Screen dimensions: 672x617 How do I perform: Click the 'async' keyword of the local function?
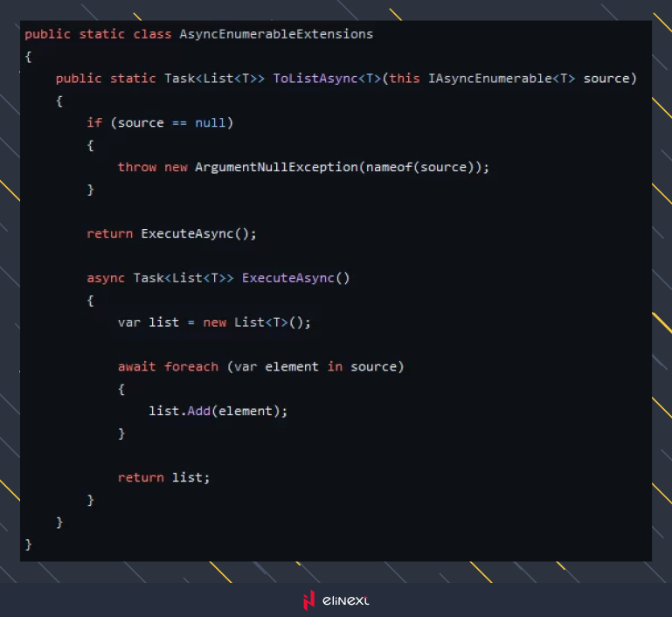pyautogui.click(x=106, y=278)
